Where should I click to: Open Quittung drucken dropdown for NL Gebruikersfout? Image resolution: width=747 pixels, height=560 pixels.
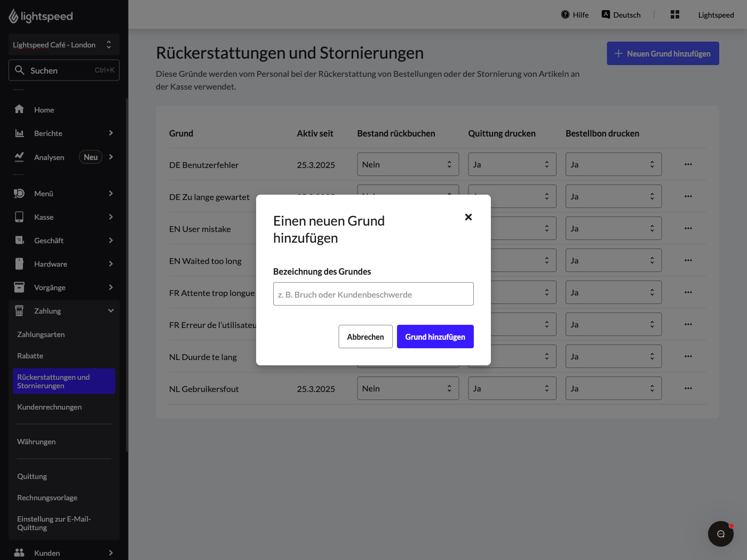point(512,388)
